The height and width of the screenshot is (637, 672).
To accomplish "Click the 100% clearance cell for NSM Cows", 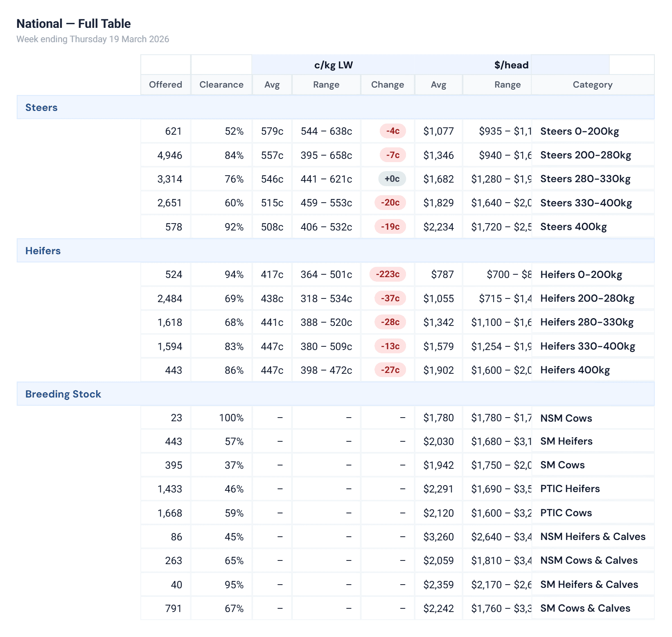I will pyautogui.click(x=231, y=418).
